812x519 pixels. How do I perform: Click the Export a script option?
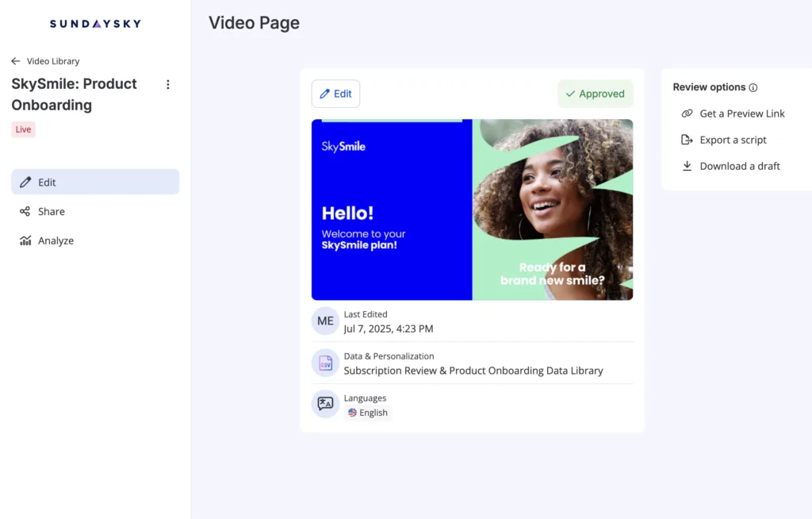[x=733, y=140]
